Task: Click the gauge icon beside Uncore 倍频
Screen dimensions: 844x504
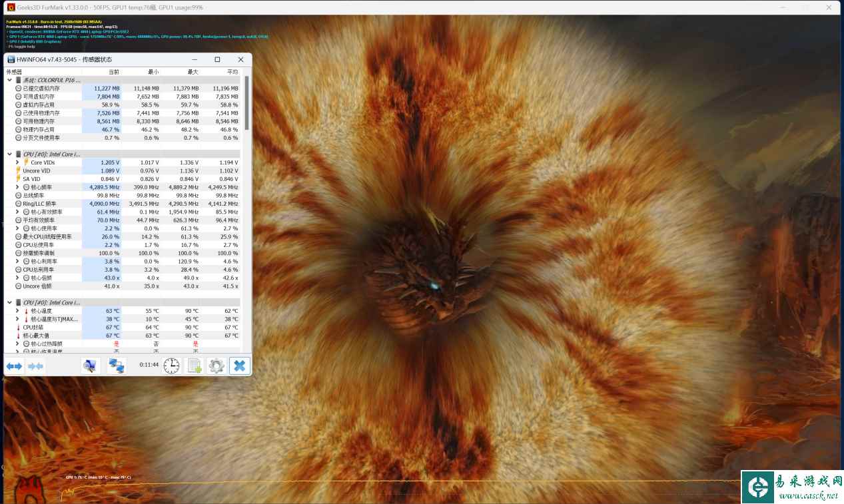Action: tap(19, 286)
